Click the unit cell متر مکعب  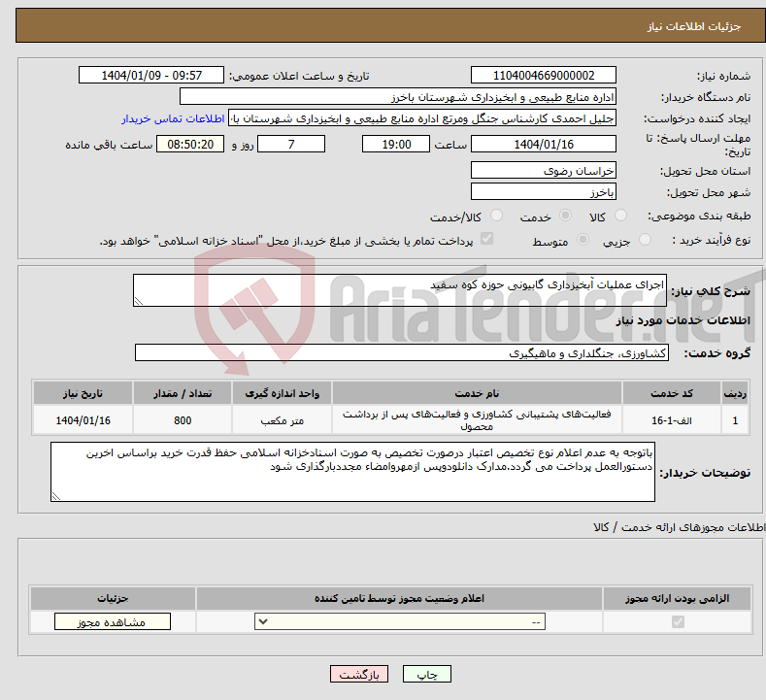(282, 420)
